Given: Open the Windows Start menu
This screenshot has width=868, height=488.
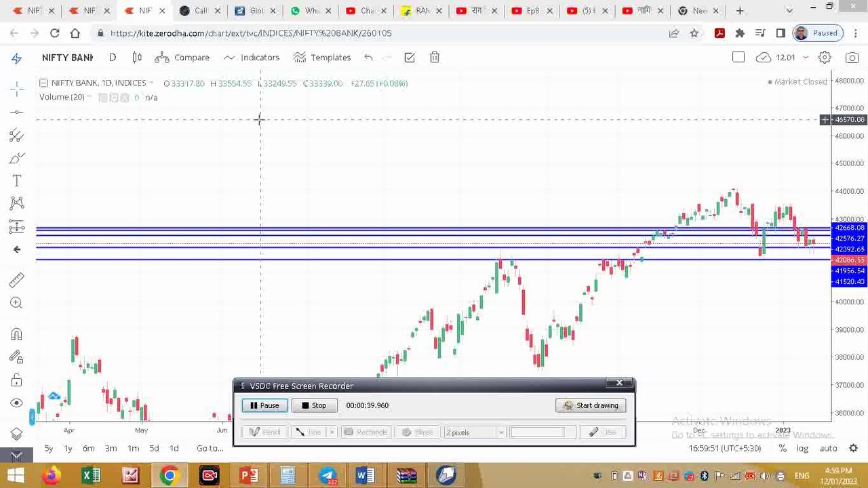Looking at the screenshot, I should (x=14, y=476).
